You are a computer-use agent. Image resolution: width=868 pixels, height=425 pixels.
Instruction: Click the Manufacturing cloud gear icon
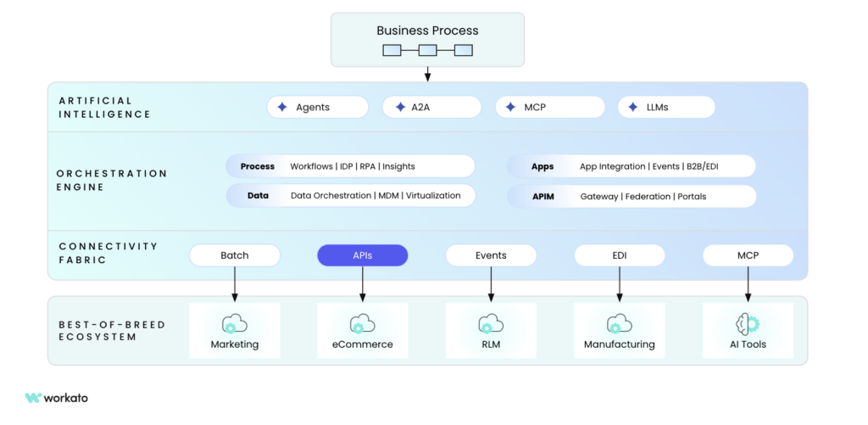pos(619,324)
